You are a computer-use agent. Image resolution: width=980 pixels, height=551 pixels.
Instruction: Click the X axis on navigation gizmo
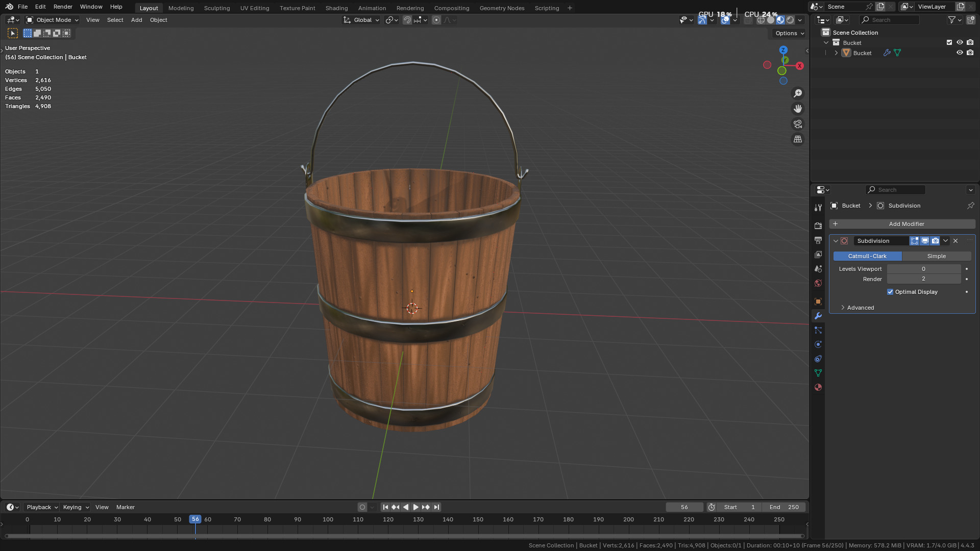[x=800, y=66]
